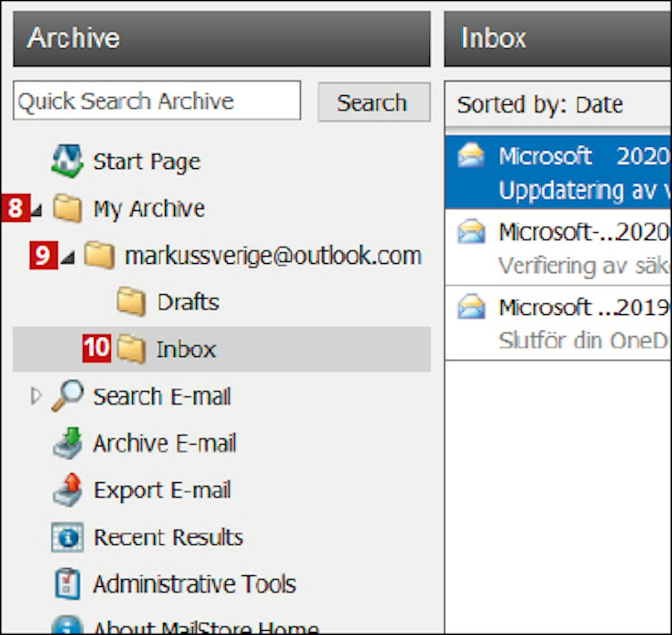Collapse the My Archive tree node

click(x=37, y=210)
